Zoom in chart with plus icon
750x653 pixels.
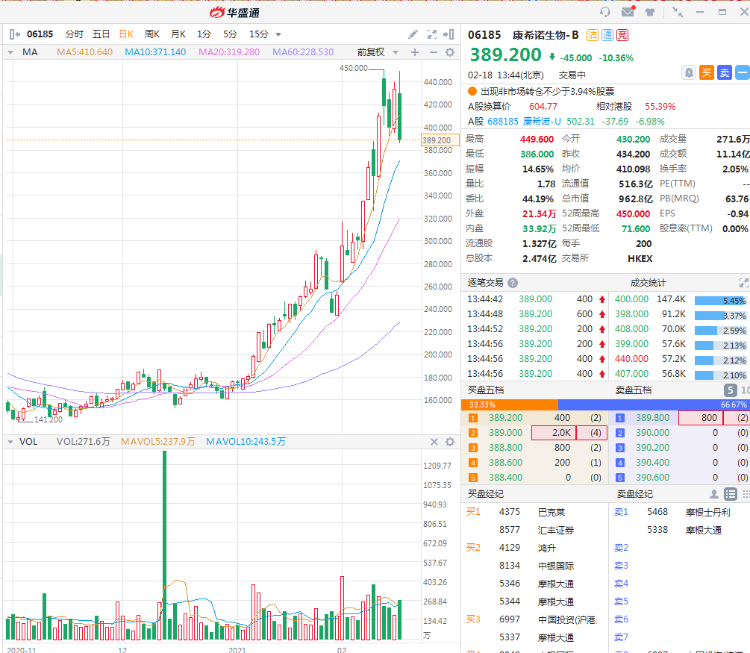coord(415,52)
